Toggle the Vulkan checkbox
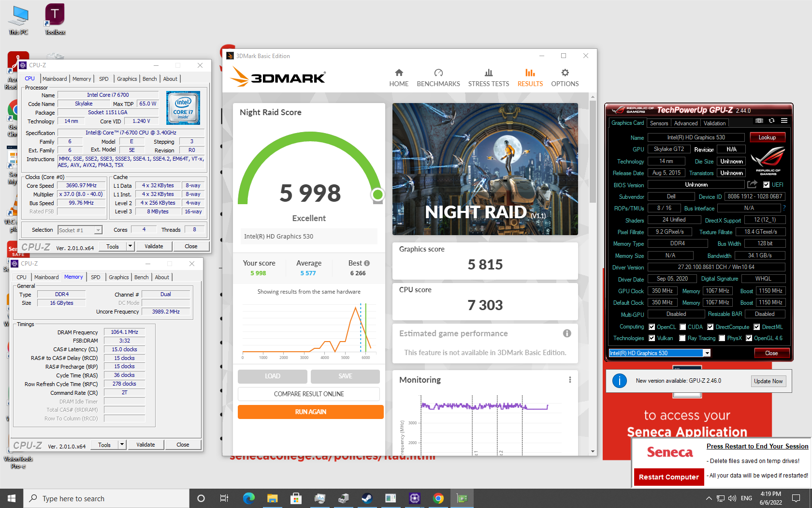The image size is (812, 508). point(652,338)
